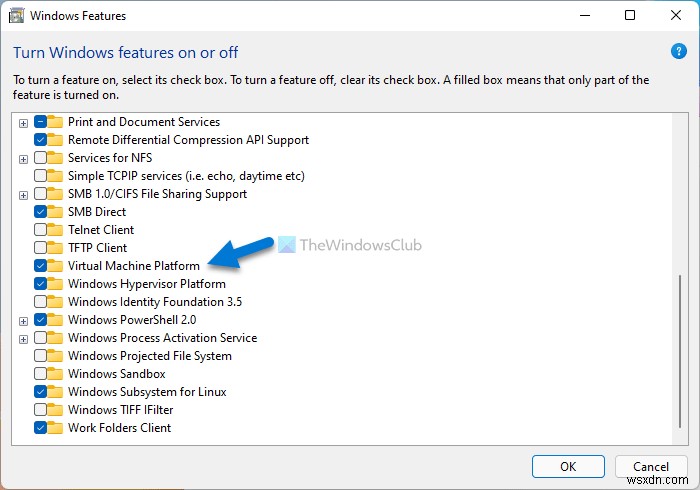Click the folder icon beside Windows Sandbox
The height and width of the screenshot is (490, 700).
tap(56, 374)
